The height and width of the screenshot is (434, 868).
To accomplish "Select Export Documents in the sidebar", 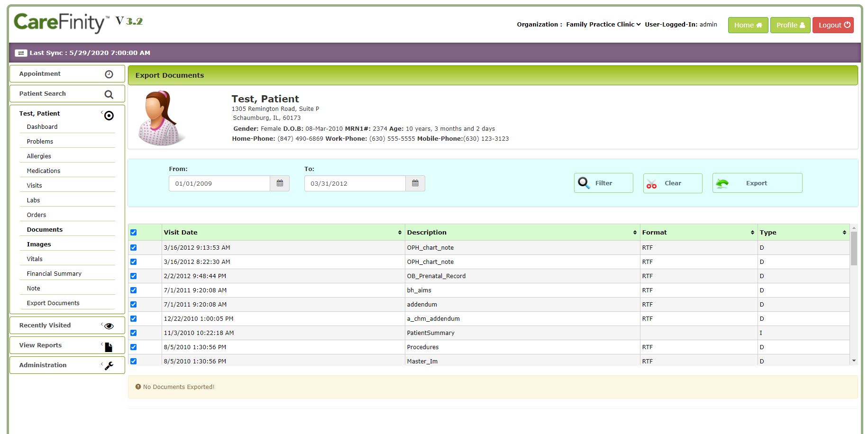I will pos(53,303).
